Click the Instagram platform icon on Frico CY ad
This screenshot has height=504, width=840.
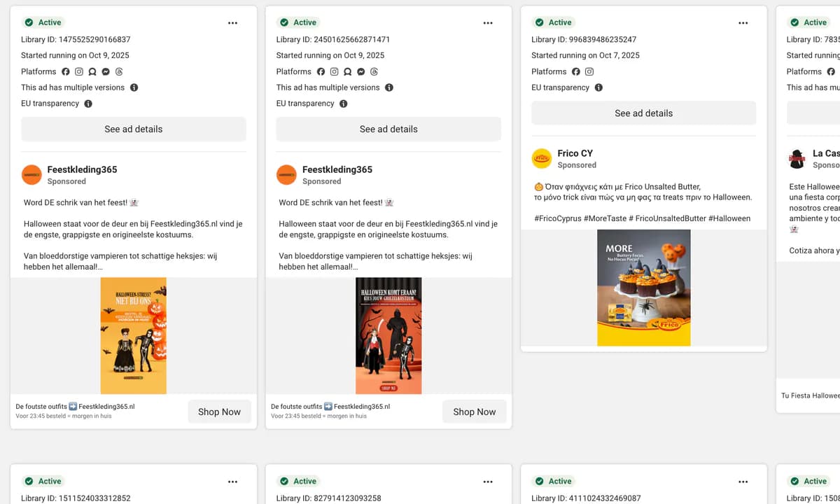pyautogui.click(x=589, y=71)
